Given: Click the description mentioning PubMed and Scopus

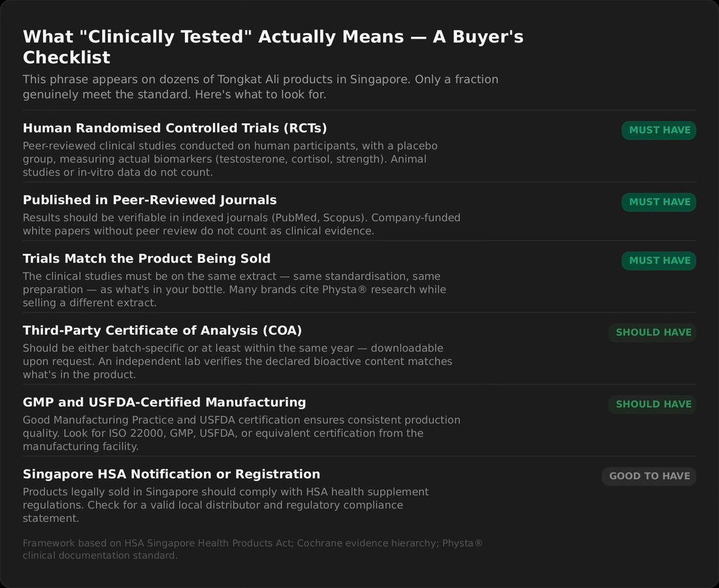Looking at the screenshot, I should 242,224.
